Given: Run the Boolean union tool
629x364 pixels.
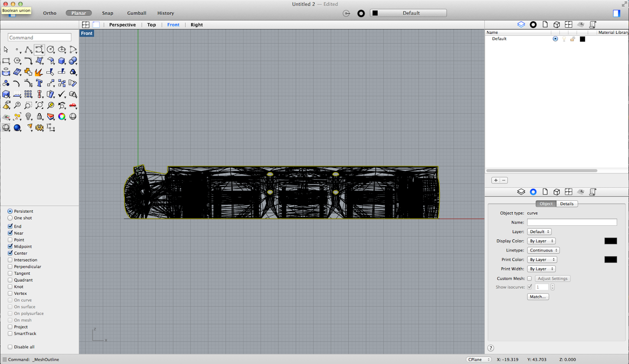Looking at the screenshot, I should point(73,61).
